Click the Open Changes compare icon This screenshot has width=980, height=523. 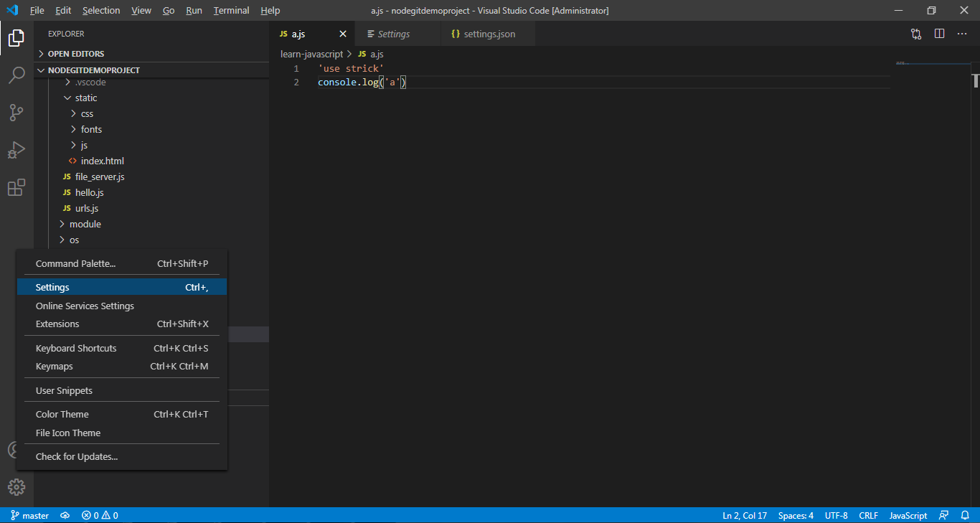point(916,34)
